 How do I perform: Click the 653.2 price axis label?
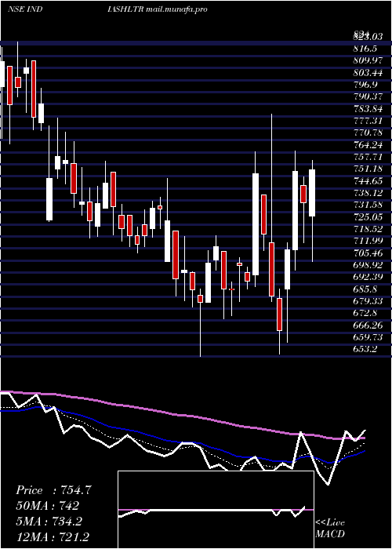(365, 349)
